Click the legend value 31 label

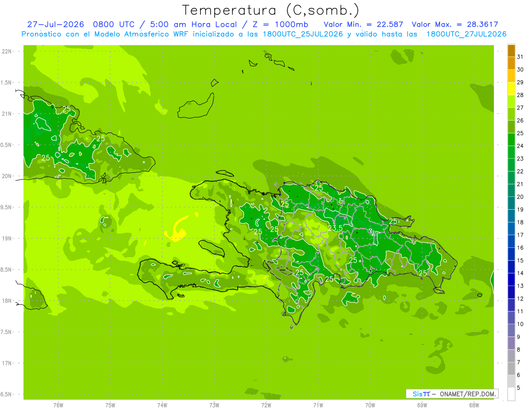pyautogui.click(x=520, y=57)
